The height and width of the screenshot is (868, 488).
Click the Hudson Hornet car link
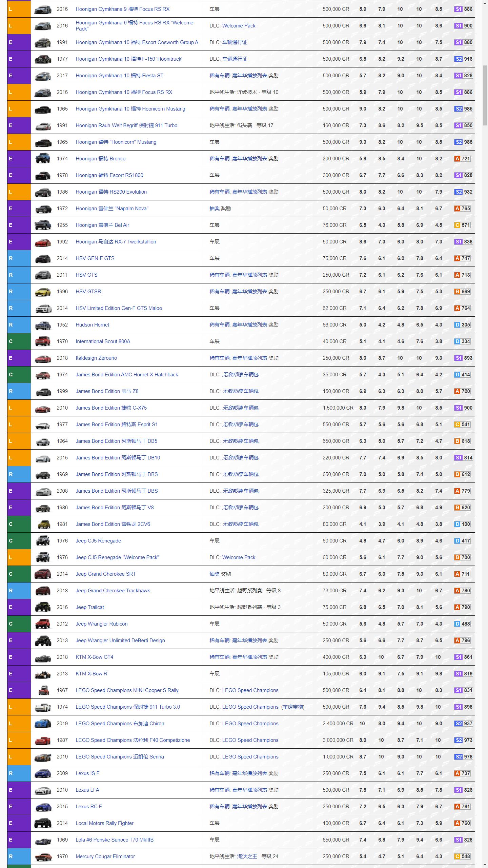tap(92, 325)
